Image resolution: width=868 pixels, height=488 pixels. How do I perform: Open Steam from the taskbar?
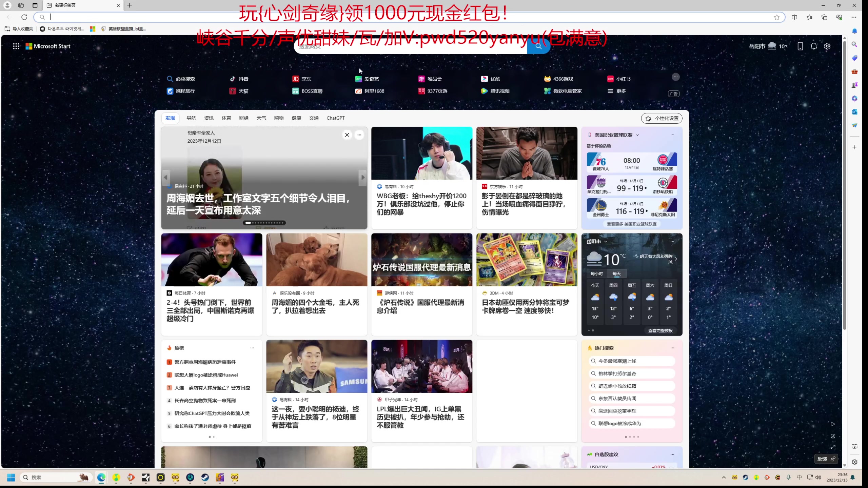pos(205,477)
